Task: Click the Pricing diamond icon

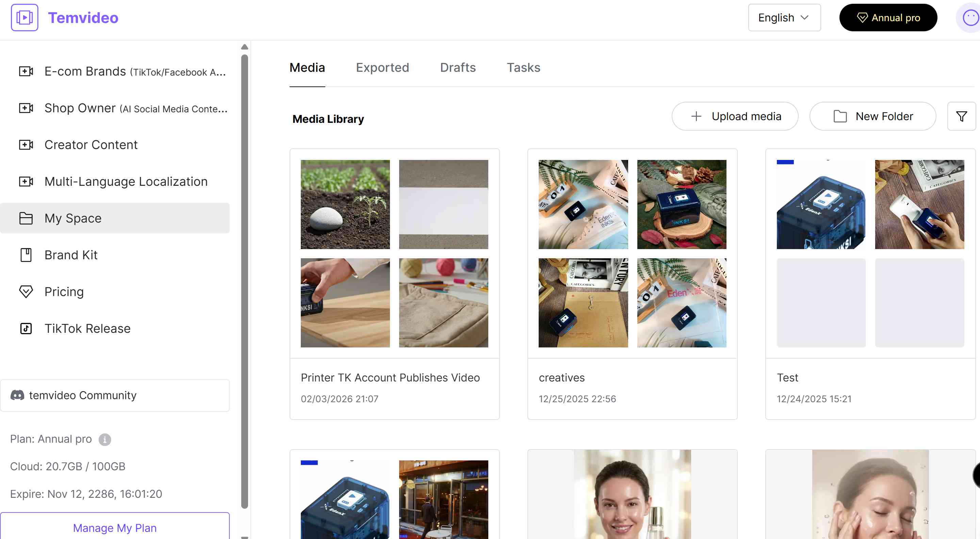Action: 26,292
